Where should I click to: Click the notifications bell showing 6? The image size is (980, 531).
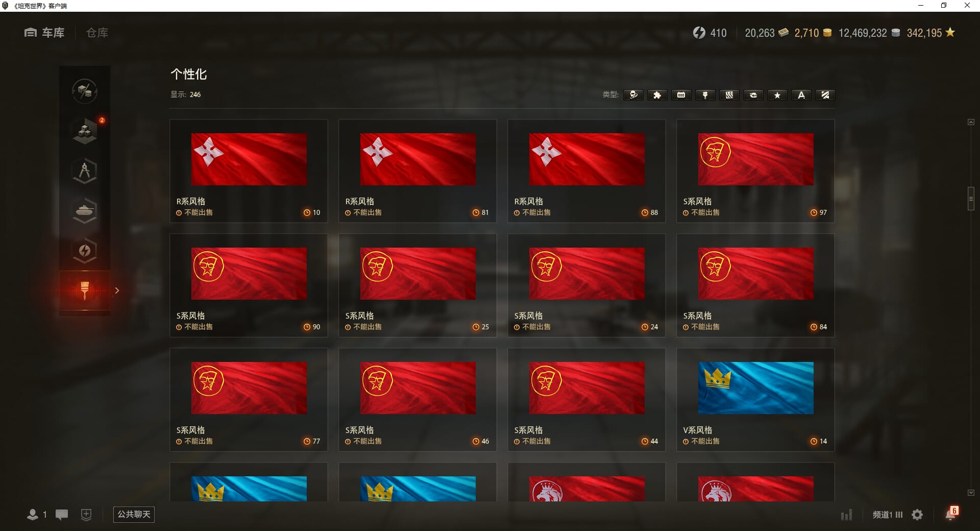point(951,514)
